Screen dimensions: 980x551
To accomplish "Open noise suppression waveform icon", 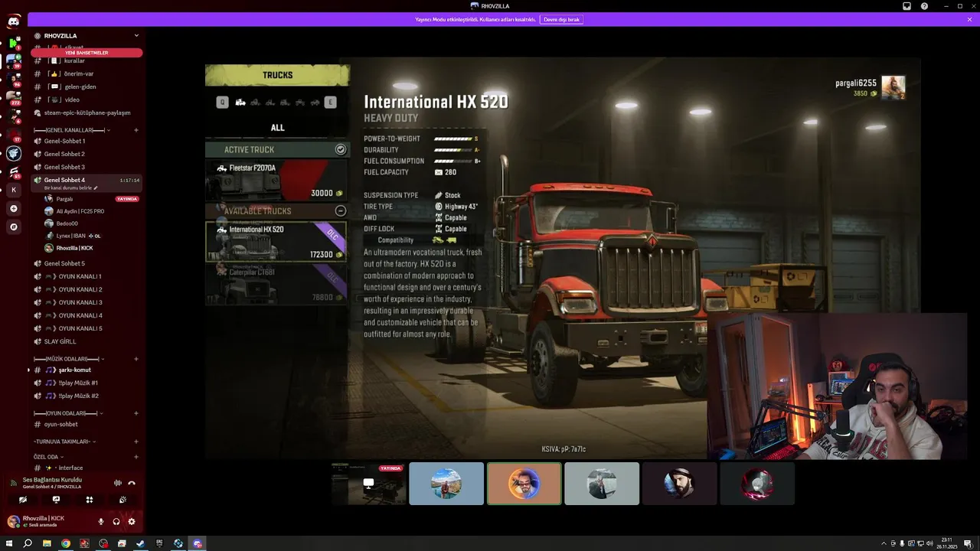I will point(118,483).
